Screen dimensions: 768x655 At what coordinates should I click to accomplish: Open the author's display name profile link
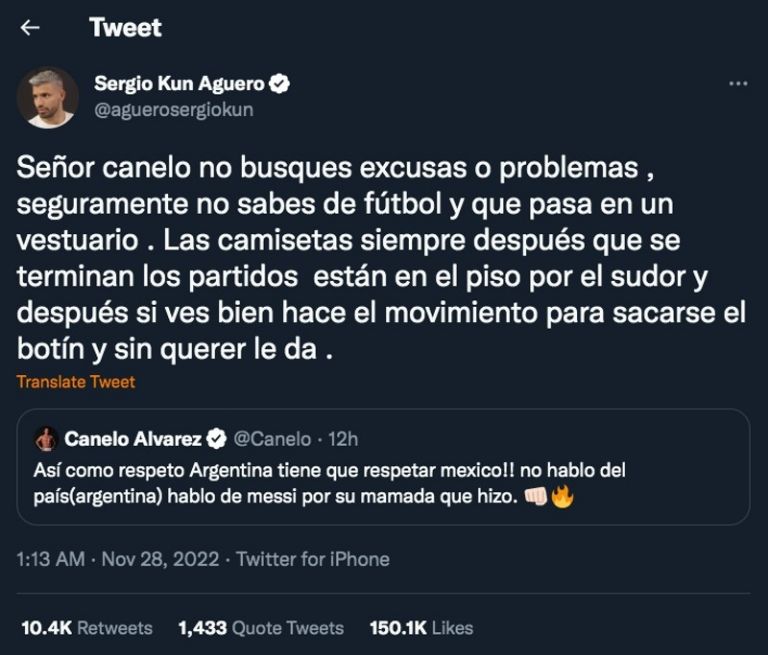tap(180, 84)
